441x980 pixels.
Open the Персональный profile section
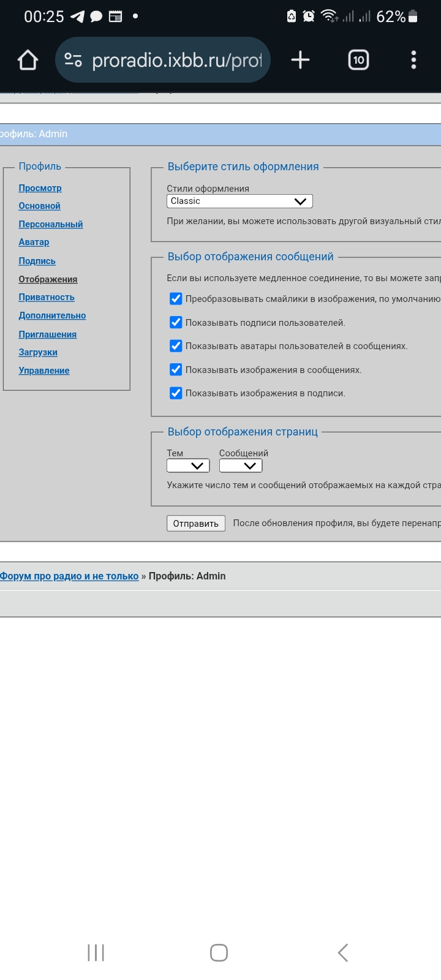[x=50, y=224]
